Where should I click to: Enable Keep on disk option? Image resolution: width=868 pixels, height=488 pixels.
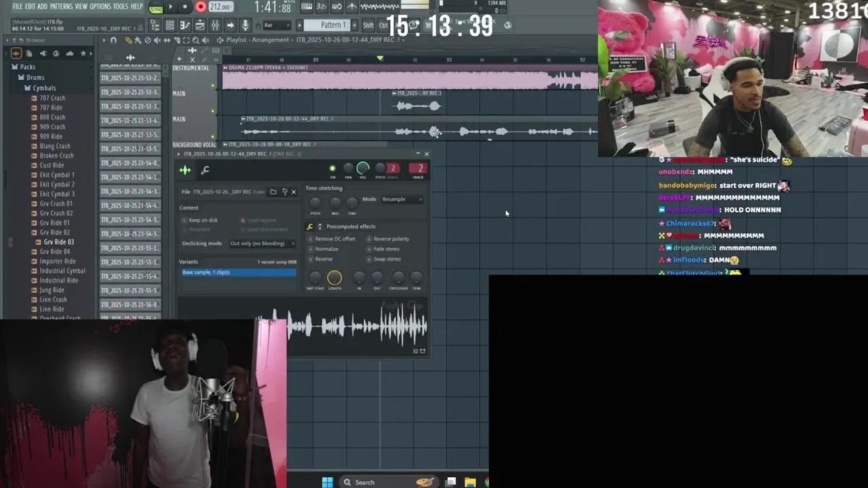tap(199, 220)
